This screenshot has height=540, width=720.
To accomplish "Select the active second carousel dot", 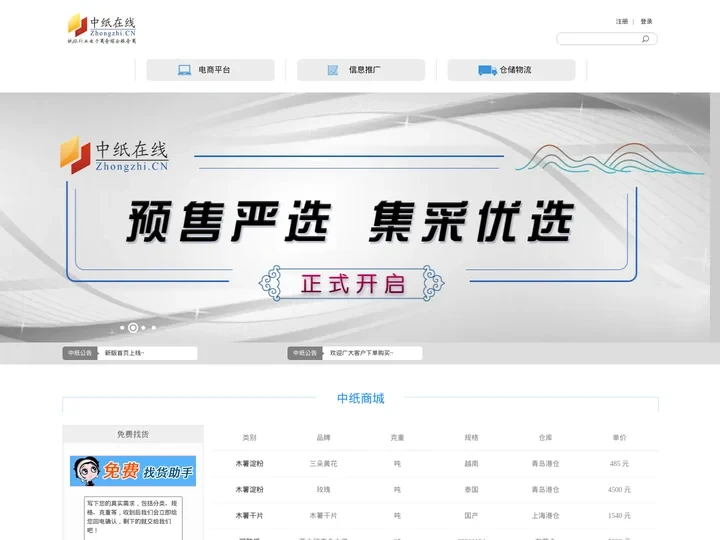I will coord(133,328).
